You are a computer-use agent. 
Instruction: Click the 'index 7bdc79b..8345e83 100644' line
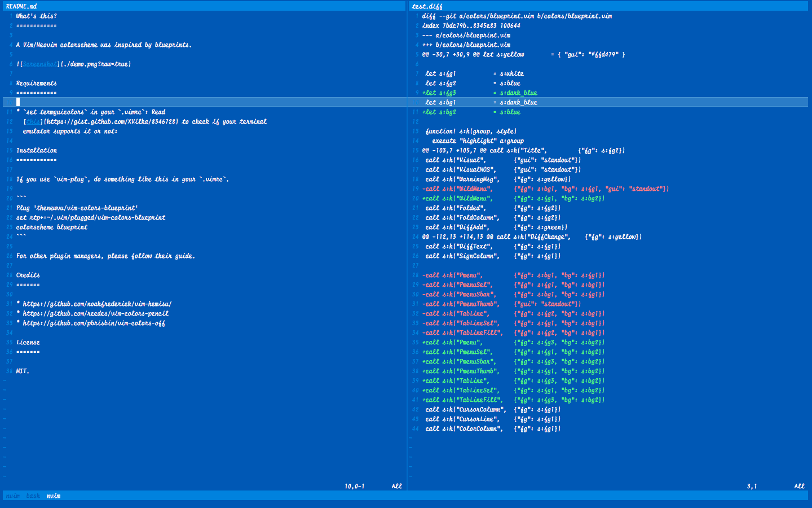click(471, 25)
